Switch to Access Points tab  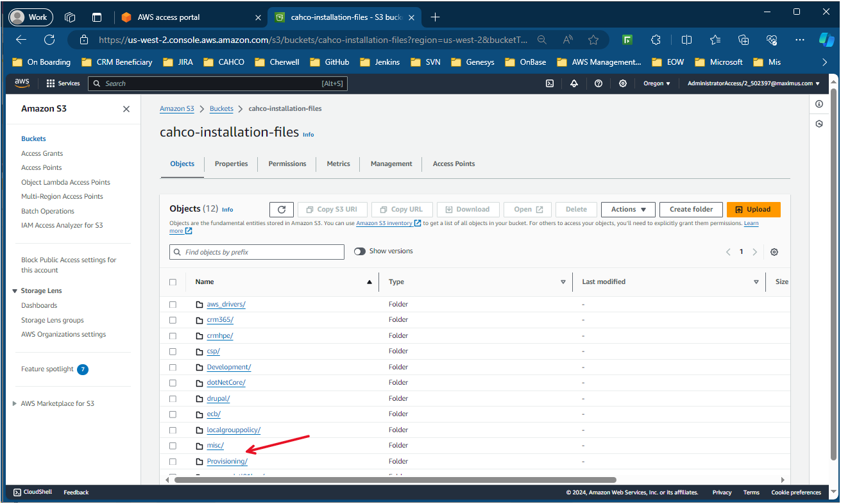point(454,164)
